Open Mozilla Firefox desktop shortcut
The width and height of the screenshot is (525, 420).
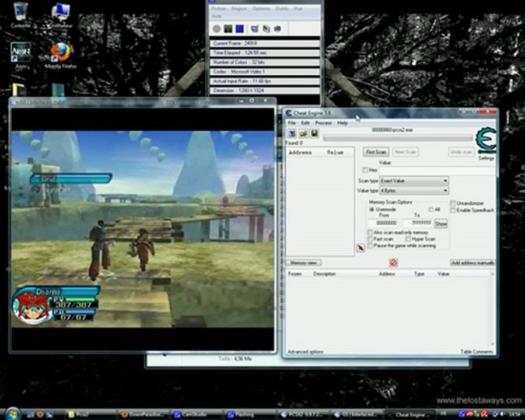pos(61,55)
